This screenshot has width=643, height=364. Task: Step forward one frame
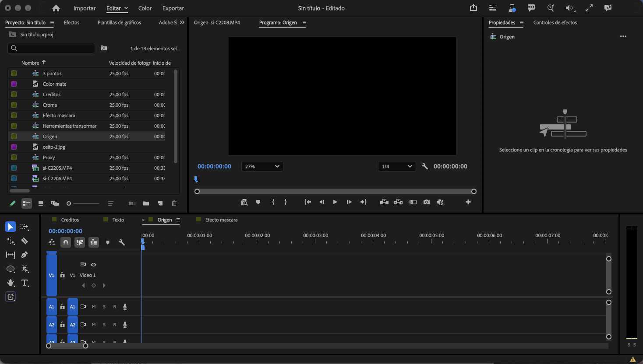(349, 202)
